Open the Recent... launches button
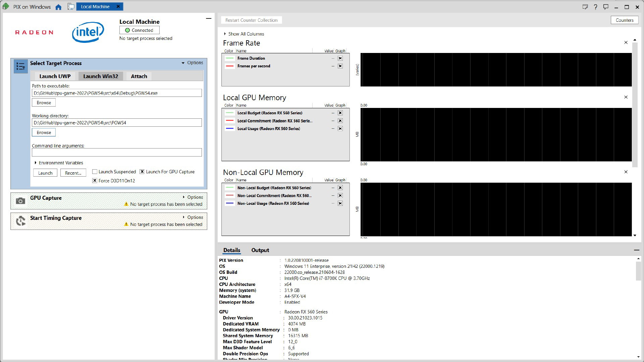This screenshot has height=362, width=644. (73, 173)
